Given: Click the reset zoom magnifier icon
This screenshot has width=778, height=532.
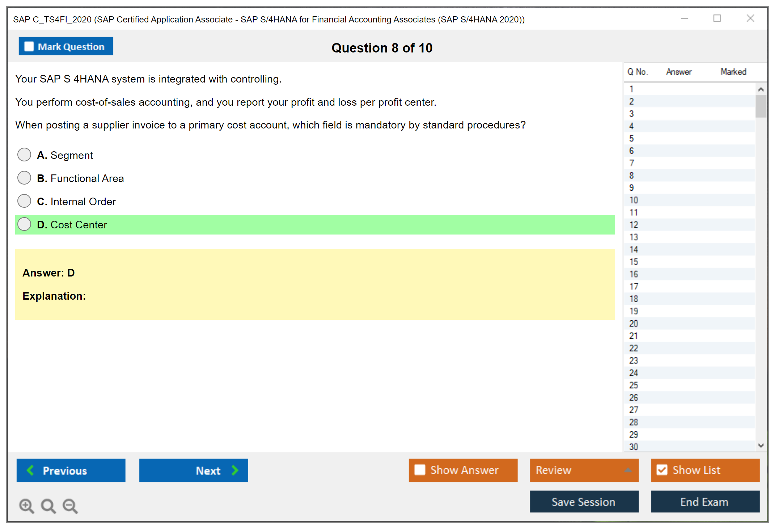Looking at the screenshot, I should coord(48,506).
